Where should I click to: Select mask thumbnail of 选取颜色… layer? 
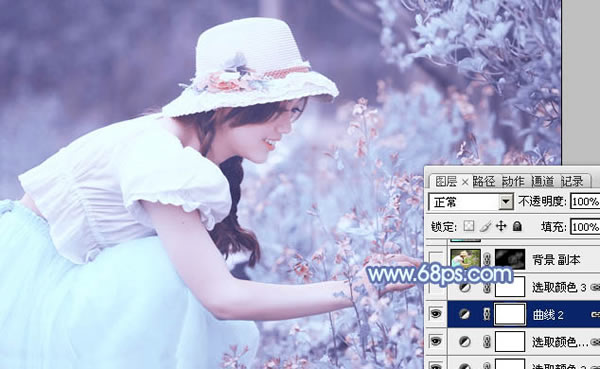click(x=510, y=341)
